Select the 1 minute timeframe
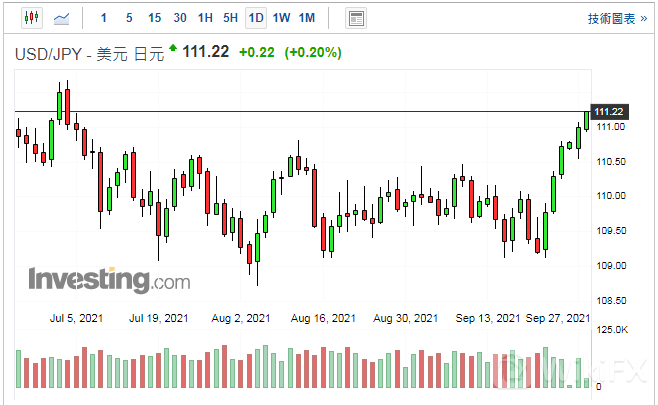This screenshot has height=405, width=658. pos(106,18)
